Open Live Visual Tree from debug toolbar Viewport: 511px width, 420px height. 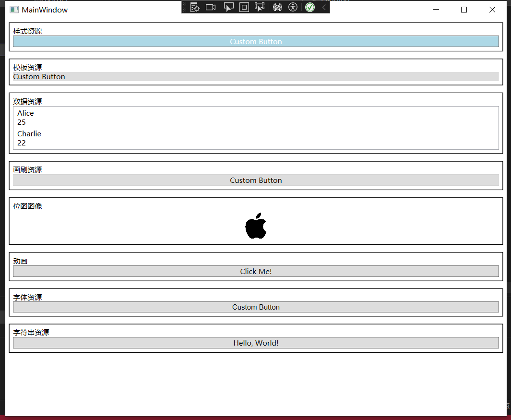coord(195,7)
